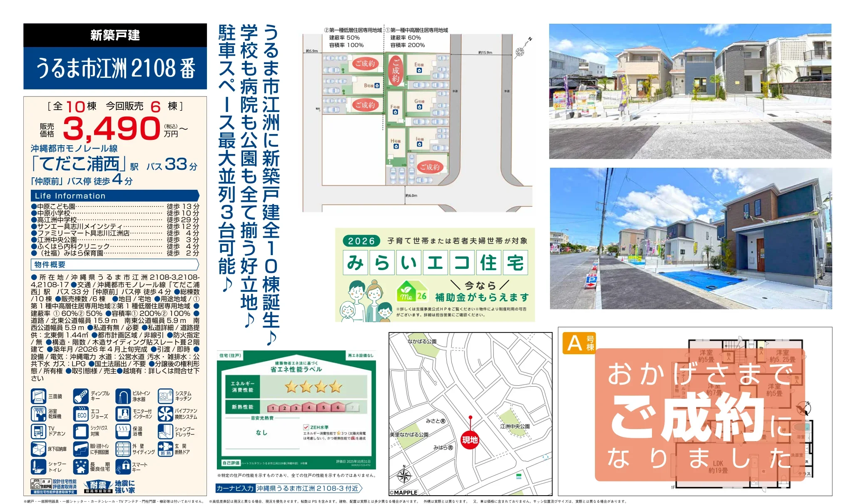Click the 住宅(住戸) tab on energy label

click(x=230, y=355)
